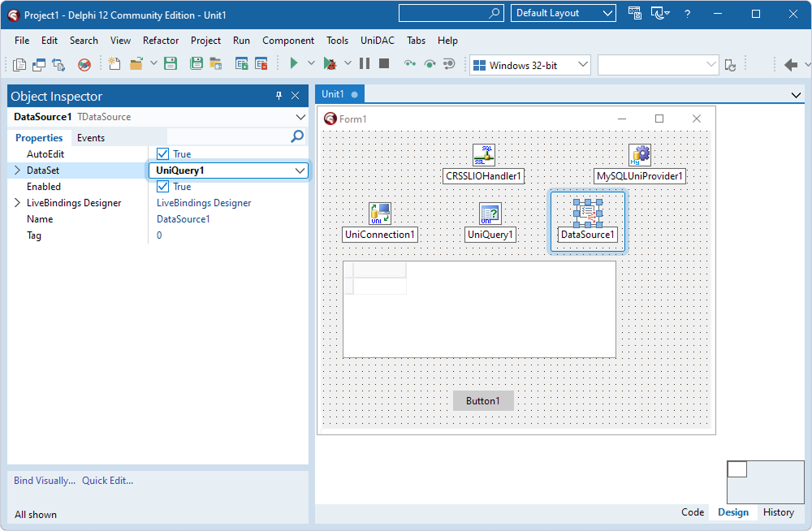
Task: Switch to the Events tab
Action: point(91,138)
